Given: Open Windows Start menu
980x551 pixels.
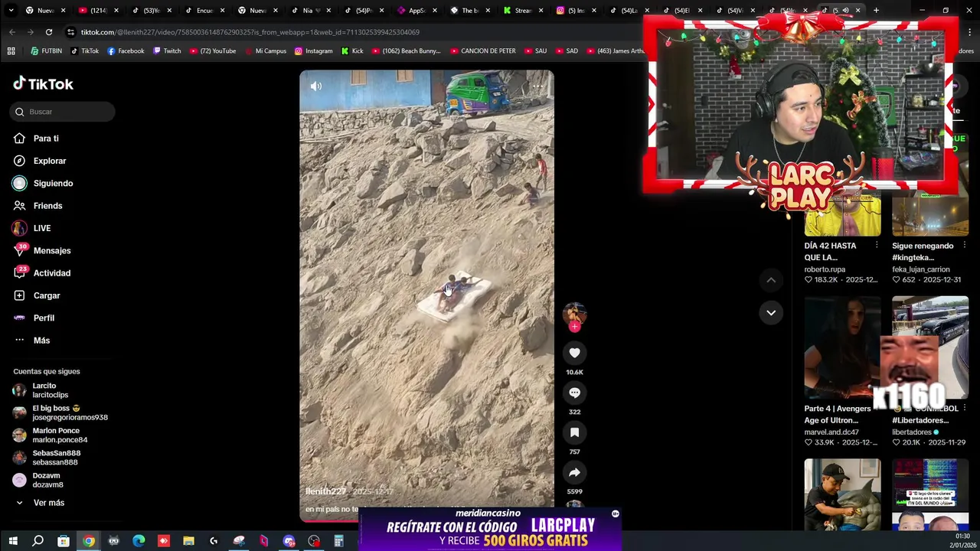Looking at the screenshot, I should point(13,541).
